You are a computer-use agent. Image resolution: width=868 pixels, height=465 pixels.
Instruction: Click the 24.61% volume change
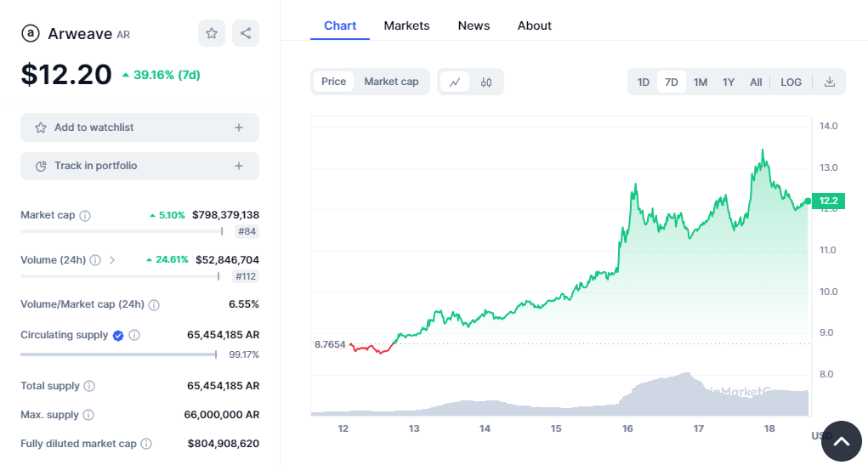tap(172, 259)
